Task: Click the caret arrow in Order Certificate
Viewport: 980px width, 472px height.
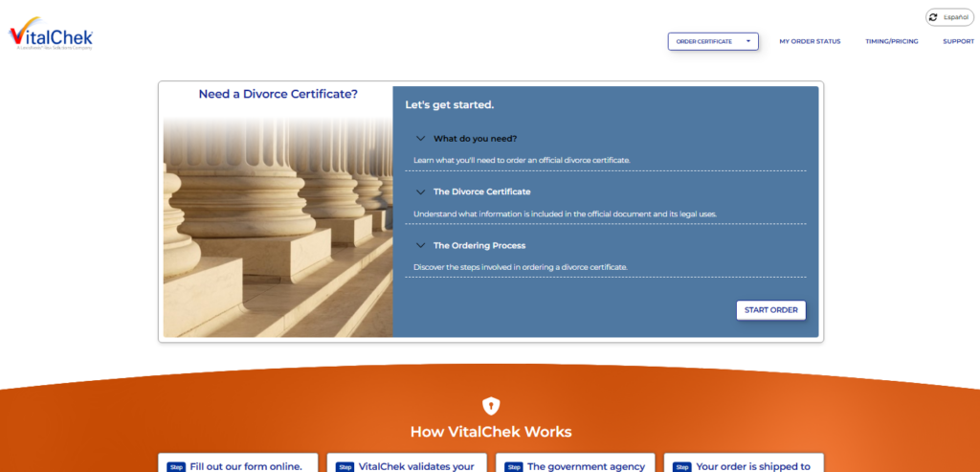Action: click(x=747, y=41)
